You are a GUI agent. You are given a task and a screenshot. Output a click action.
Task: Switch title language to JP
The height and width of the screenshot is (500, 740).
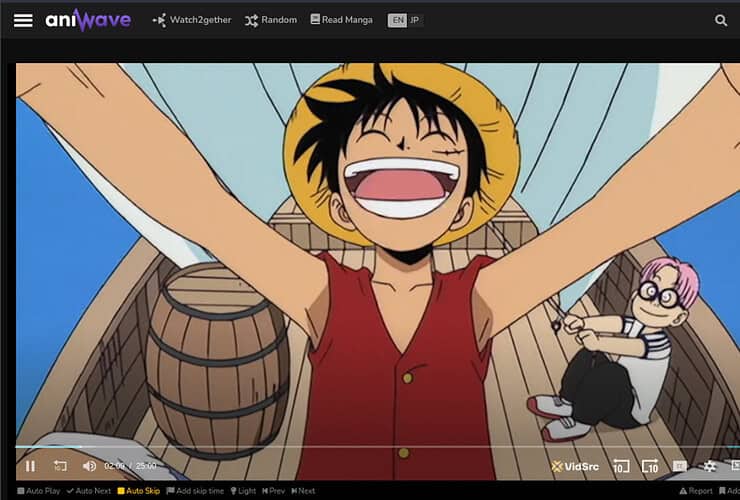click(414, 20)
